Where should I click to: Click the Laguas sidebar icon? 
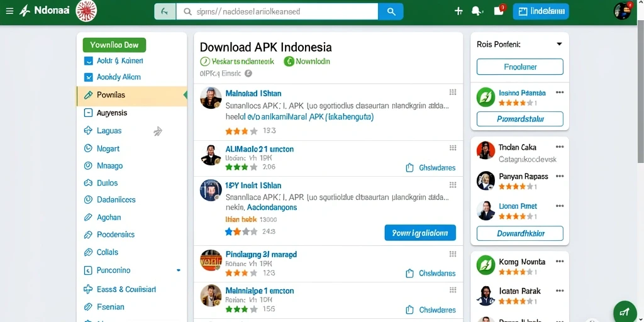pos(88,131)
